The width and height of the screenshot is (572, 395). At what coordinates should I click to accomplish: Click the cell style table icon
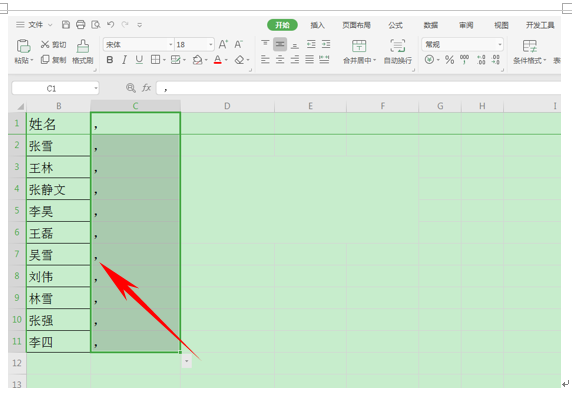175,60
